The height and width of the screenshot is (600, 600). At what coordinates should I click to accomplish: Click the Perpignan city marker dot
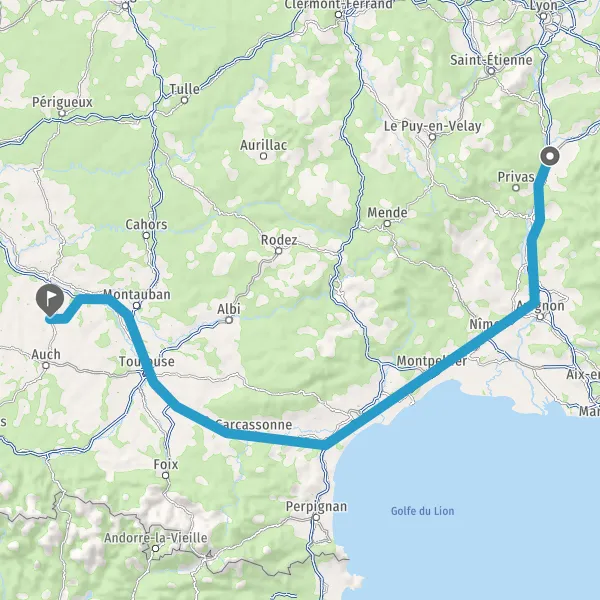[316, 517]
